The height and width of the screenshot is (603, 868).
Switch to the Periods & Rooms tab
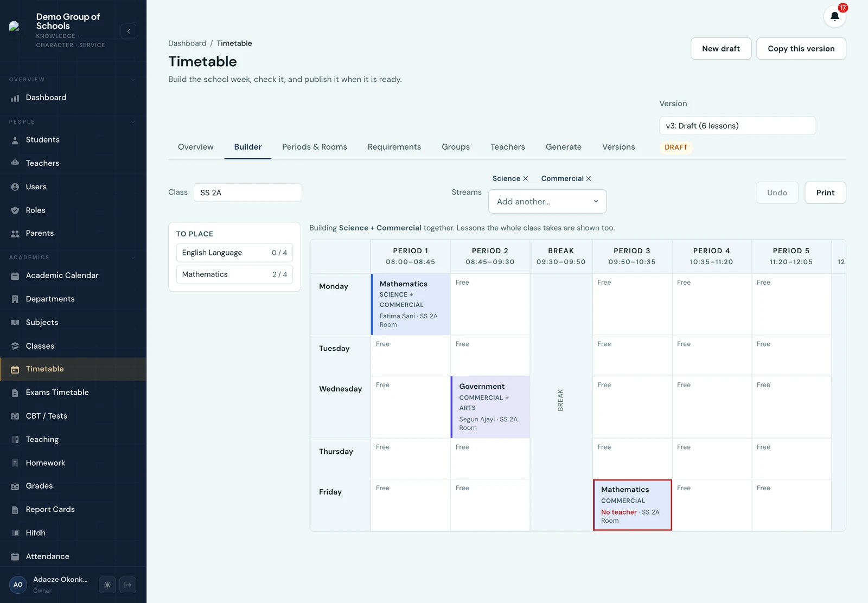pyautogui.click(x=315, y=147)
